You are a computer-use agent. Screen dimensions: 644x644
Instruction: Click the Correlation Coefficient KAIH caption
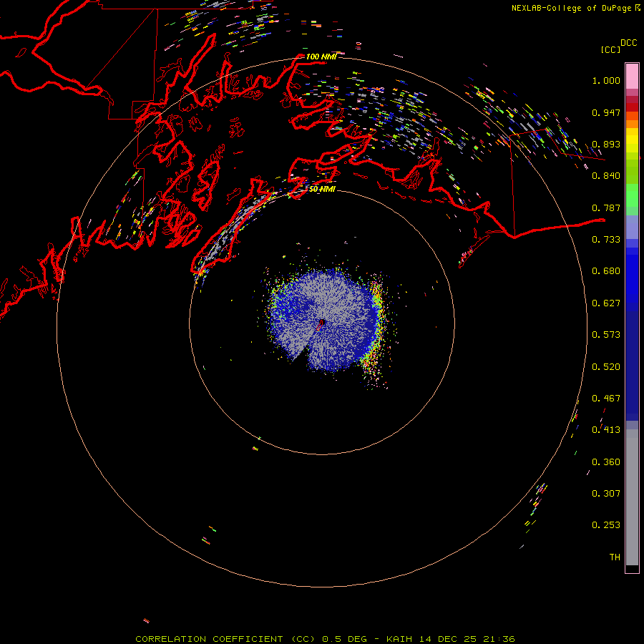click(325, 639)
